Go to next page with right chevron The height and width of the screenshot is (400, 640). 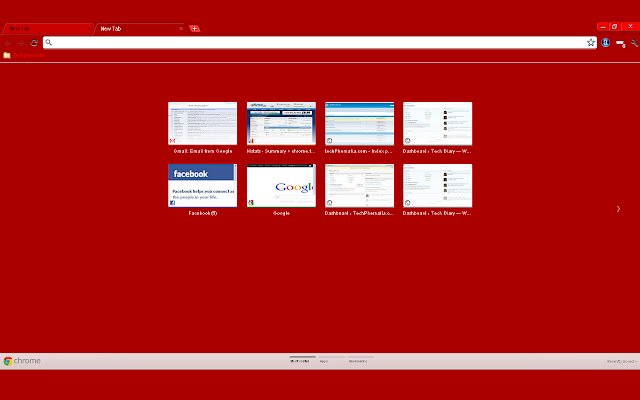coord(618,209)
